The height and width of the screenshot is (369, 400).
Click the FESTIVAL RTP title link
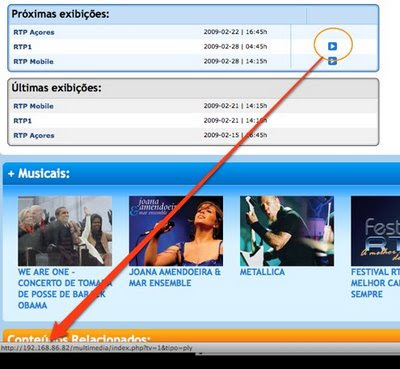point(375,283)
